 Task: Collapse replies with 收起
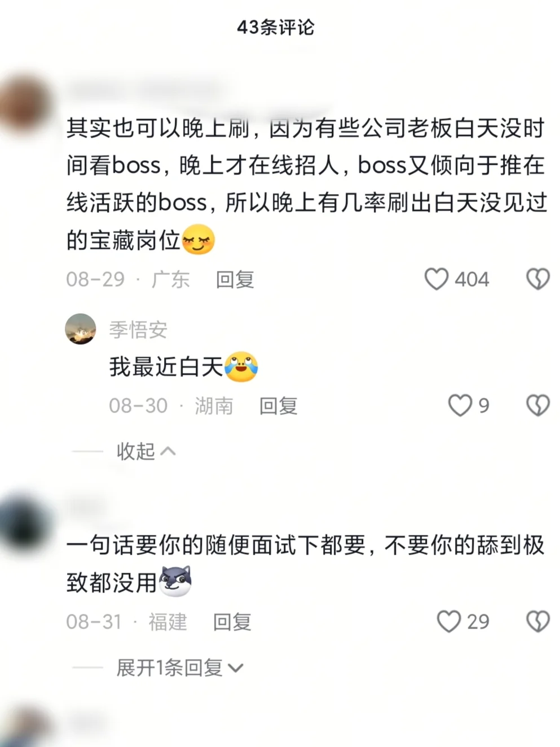point(145,451)
